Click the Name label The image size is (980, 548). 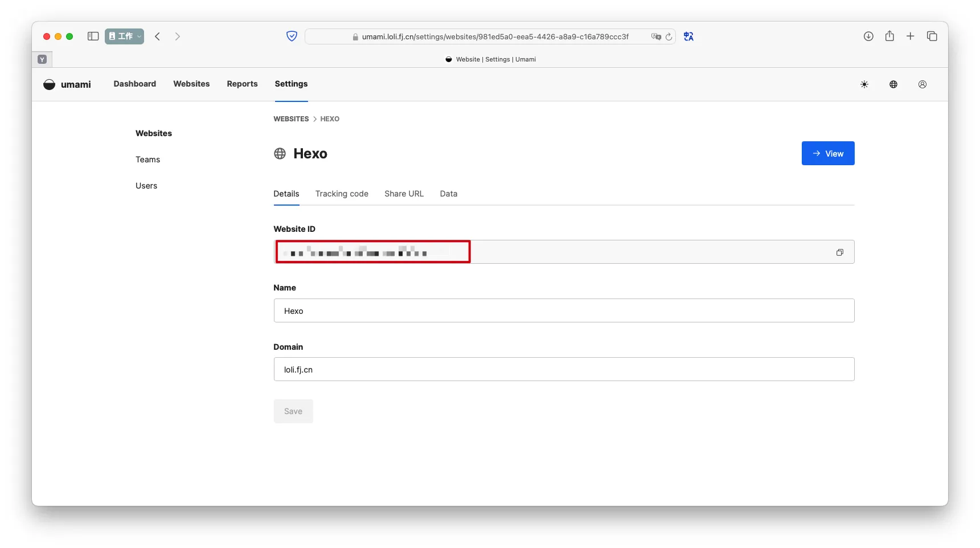point(285,288)
